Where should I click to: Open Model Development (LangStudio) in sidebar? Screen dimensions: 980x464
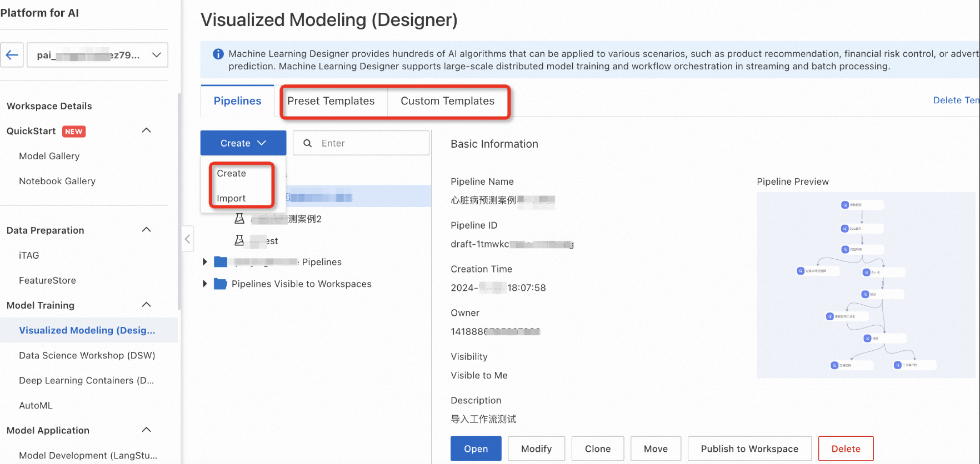[x=88, y=455]
